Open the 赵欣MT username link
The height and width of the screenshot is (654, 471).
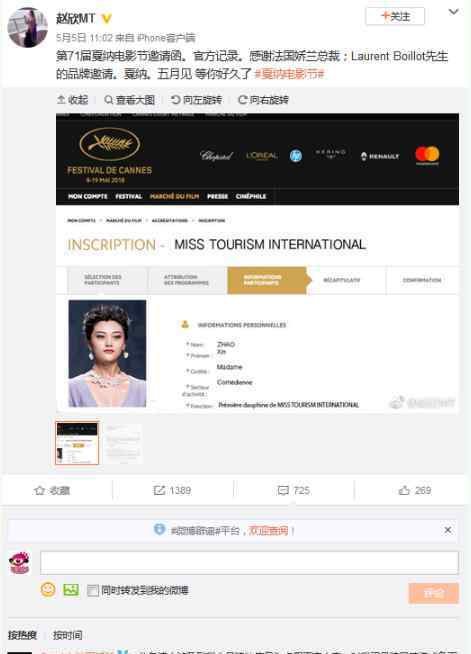click(x=76, y=18)
